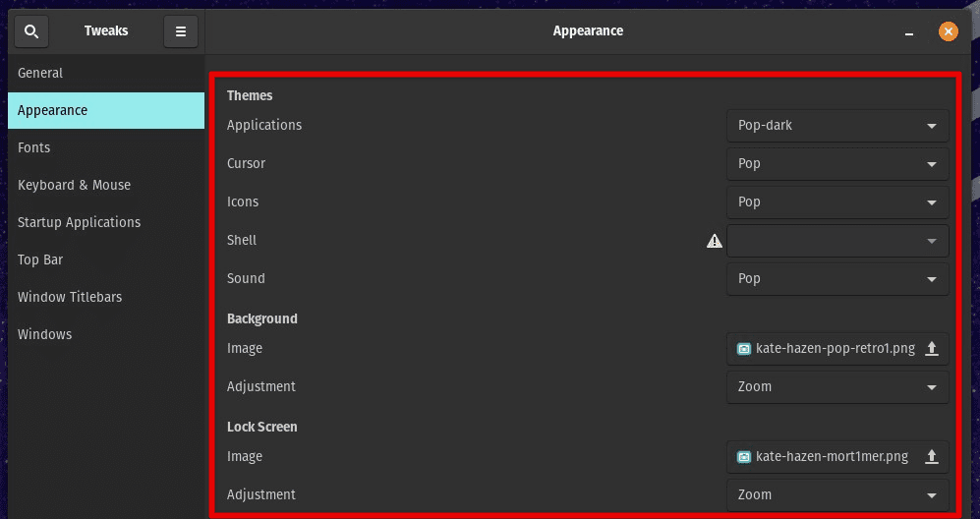Click image file icon beside kate-hazen-pop-retro1.png
Image resolution: width=980 pixels, height=519 pixels.
744,349
